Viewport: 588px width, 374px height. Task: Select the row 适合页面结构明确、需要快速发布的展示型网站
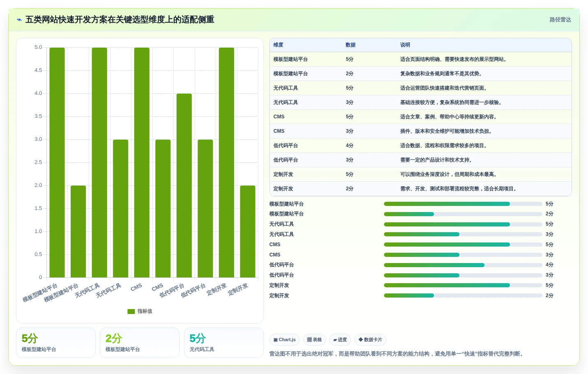click(x=420, y=59)
